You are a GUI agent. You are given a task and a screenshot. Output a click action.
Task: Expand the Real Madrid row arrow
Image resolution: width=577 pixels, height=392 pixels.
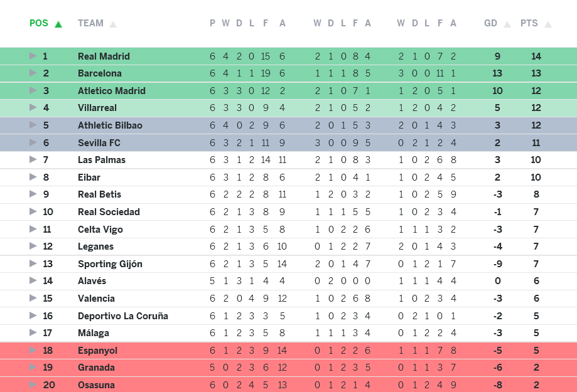(x=33, y=56)
